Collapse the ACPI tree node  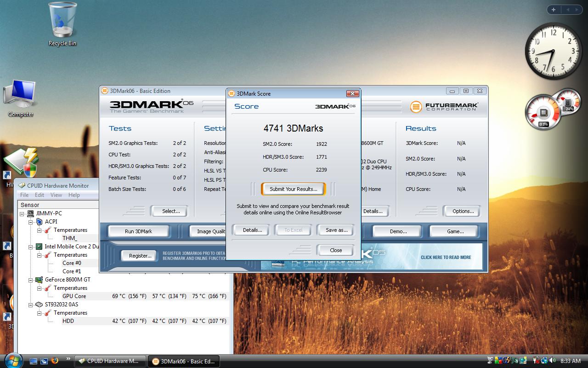[31, 222]
